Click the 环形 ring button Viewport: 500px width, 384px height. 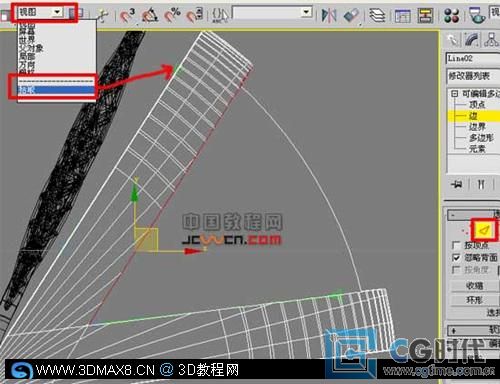[x=475, y=300]
